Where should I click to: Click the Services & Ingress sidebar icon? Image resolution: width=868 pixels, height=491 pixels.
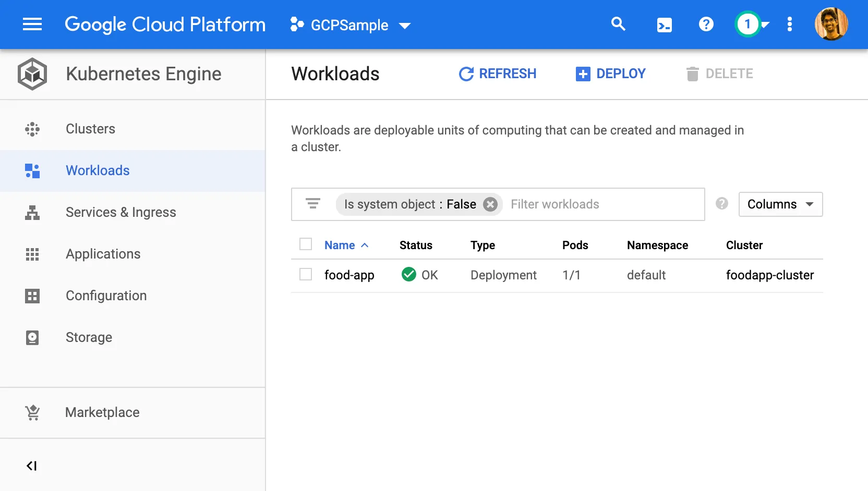coord(32,213)
